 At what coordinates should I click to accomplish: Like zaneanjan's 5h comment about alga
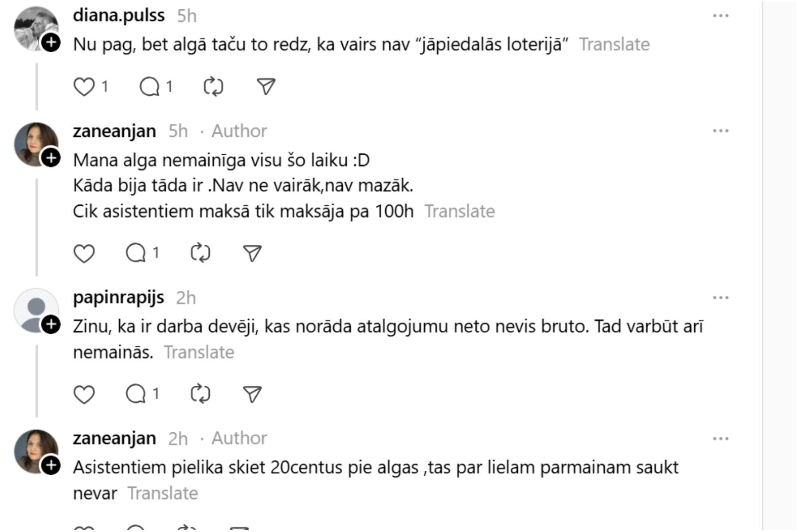[x=84, y=254]
